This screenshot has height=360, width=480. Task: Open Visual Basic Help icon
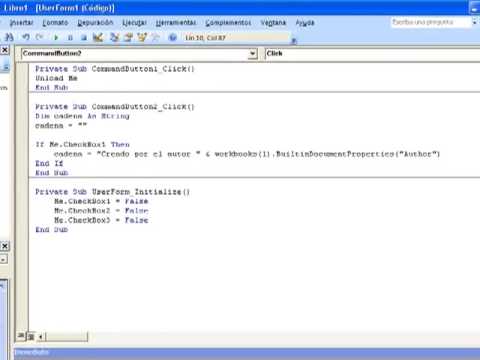click(x=172, y=37)
